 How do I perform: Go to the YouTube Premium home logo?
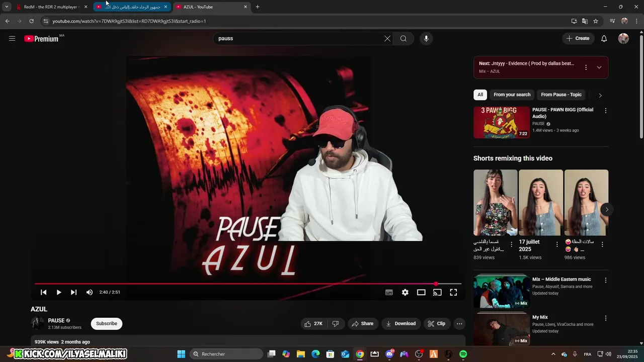pos(41,39)
